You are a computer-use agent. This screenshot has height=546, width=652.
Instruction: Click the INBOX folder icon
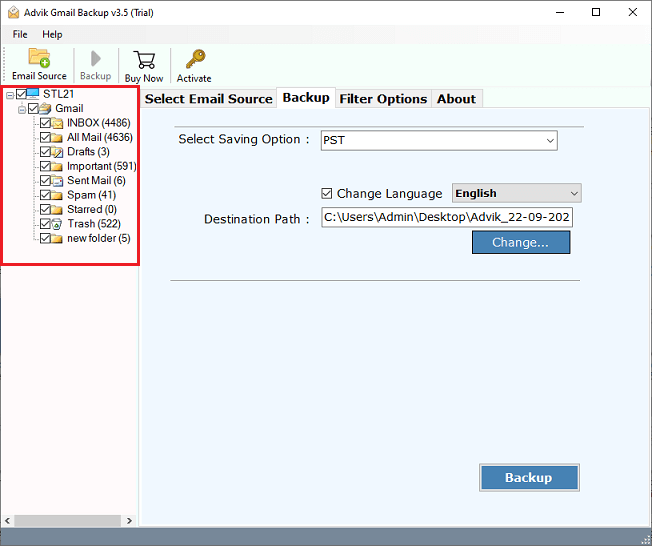click(57, 123)
